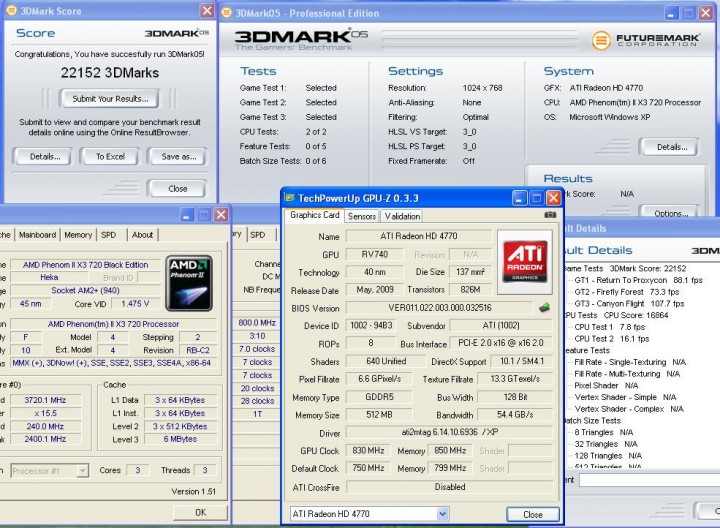The width and height of the screenshot is (720, 528).
Task: Click 3DMark05 Professional Edition title icon
Action: [226, 12]
